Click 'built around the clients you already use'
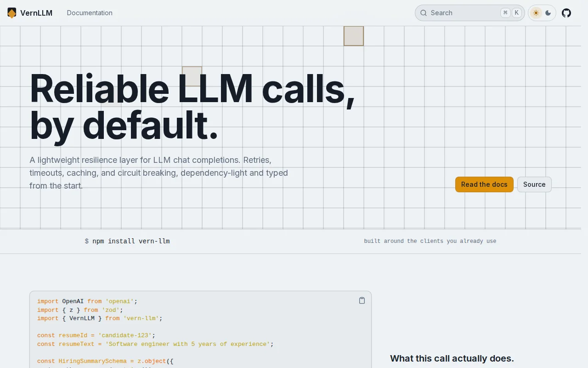Viewport: 588px width, 368px height. click(430, 241)
